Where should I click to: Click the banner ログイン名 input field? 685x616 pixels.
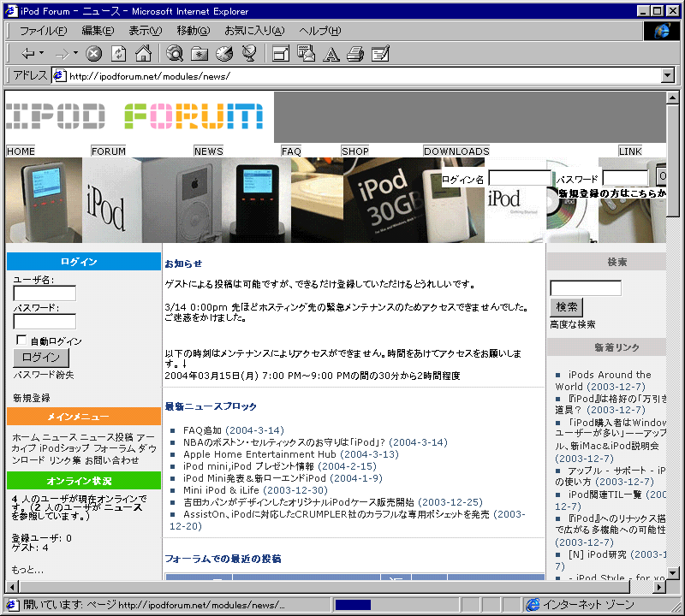[520, 178]
